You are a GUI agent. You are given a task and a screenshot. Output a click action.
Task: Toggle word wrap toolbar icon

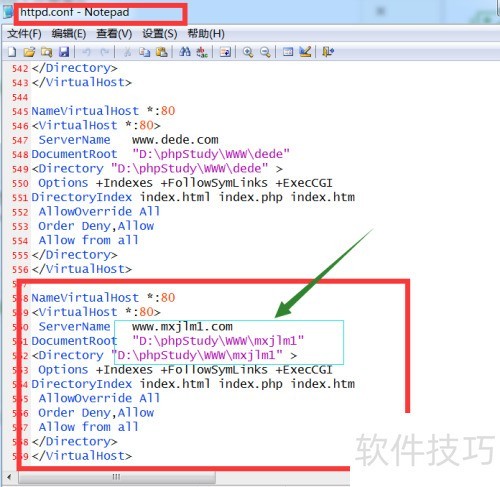click(x=225, y=52)
